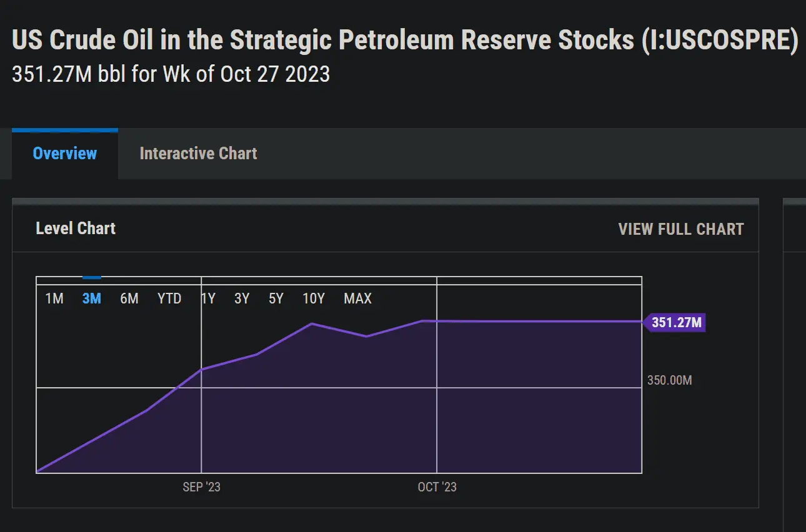
Task: Select the 3M time range
Action: pos(92,298)
